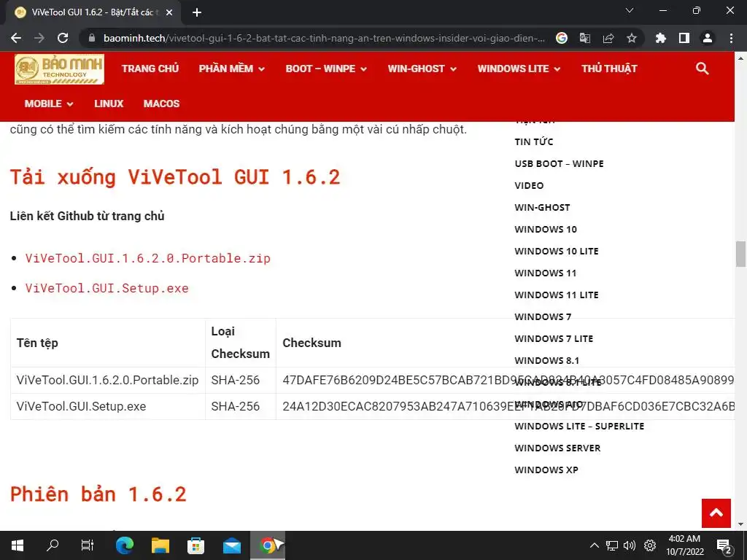Download ViVeTool.GUI.1.6.2.0.Portable.zip link

point(147,258)
